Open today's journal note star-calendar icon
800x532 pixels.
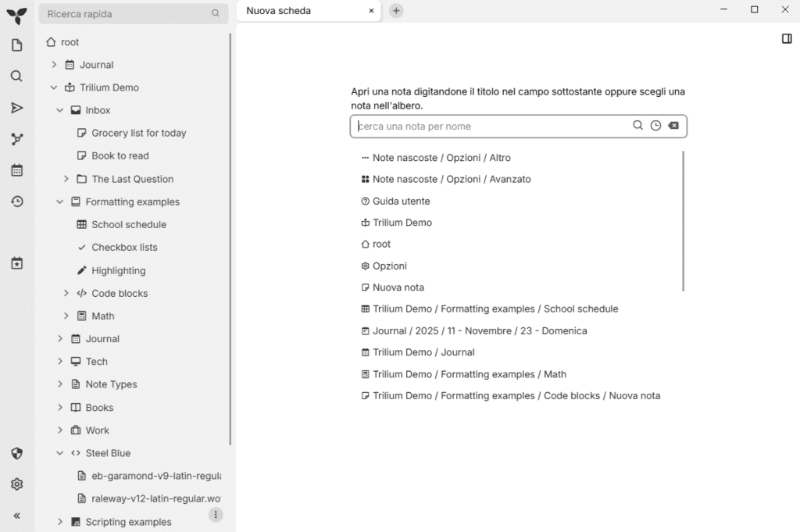pyautogui.click(x=17, y=263)
